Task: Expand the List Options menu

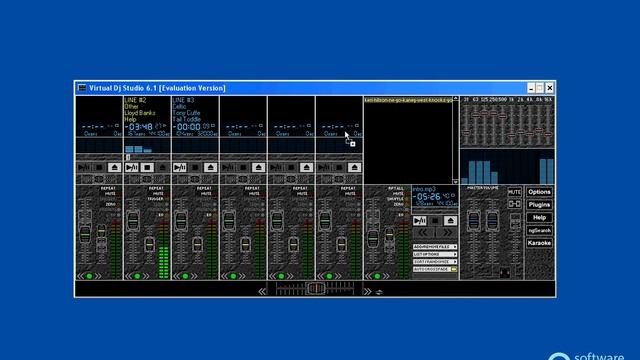Action: (435, 254)
